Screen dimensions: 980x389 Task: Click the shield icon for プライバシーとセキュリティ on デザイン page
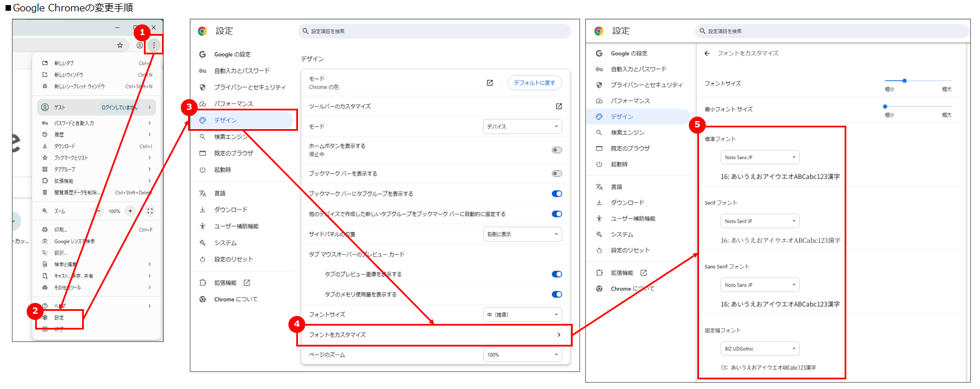coord(202,87)
